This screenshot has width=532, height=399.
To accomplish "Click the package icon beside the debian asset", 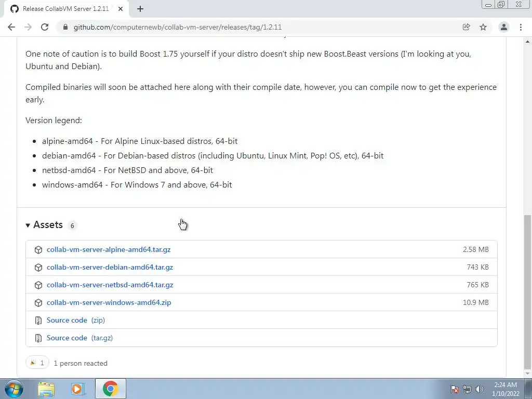I will pos(38,268).
